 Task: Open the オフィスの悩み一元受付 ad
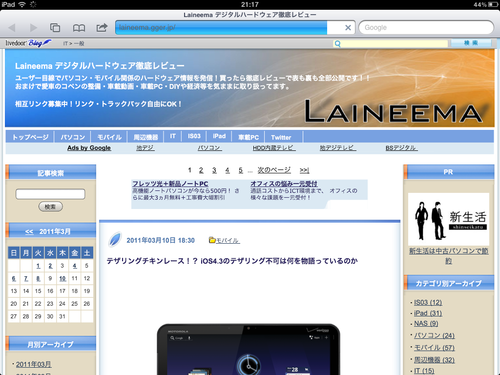click(x=284, y=184)
